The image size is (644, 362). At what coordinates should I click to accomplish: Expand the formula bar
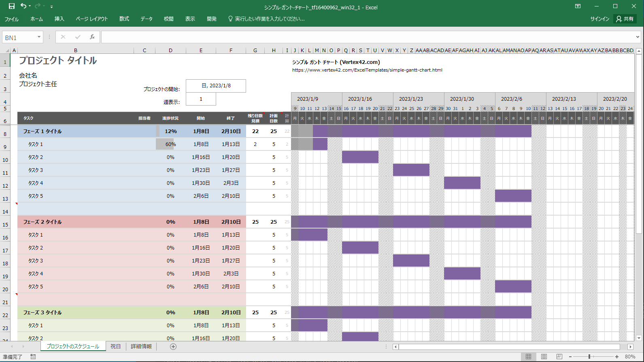point(638,37)
